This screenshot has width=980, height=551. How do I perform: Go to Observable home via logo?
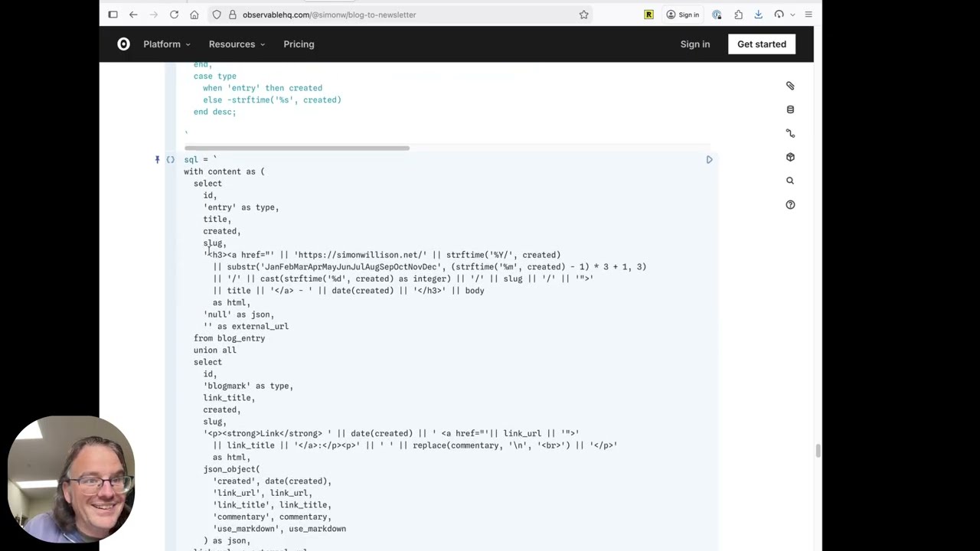[123, 44]
